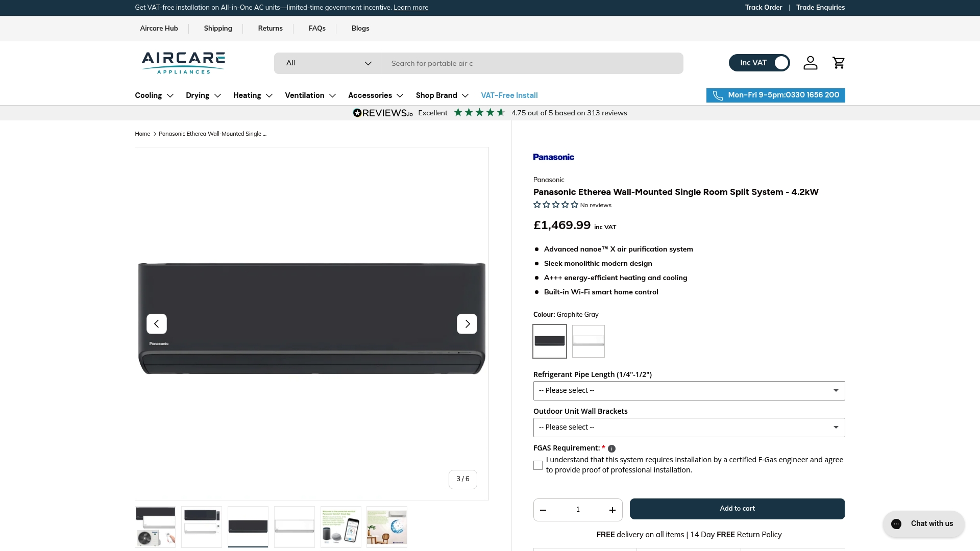Viewport: 980px width, 551px height.
Task: Open the VAT-Free Install page
Action: (x=509, y=95)
